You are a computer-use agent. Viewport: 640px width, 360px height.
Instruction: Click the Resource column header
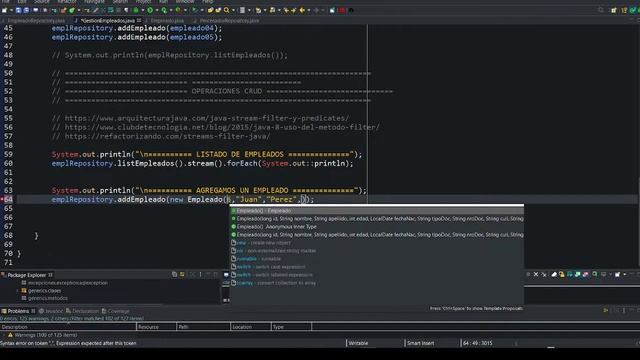click(156, 327)
